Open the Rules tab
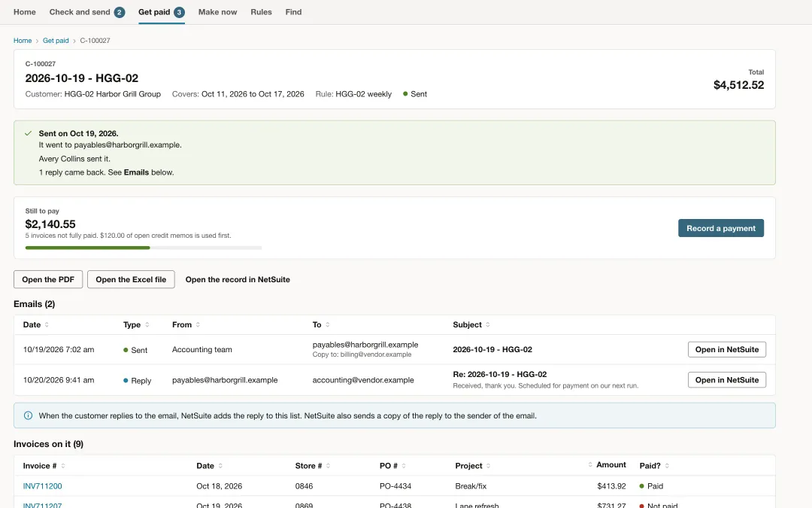This screenshot has height=508, width=812. point(261,12)
